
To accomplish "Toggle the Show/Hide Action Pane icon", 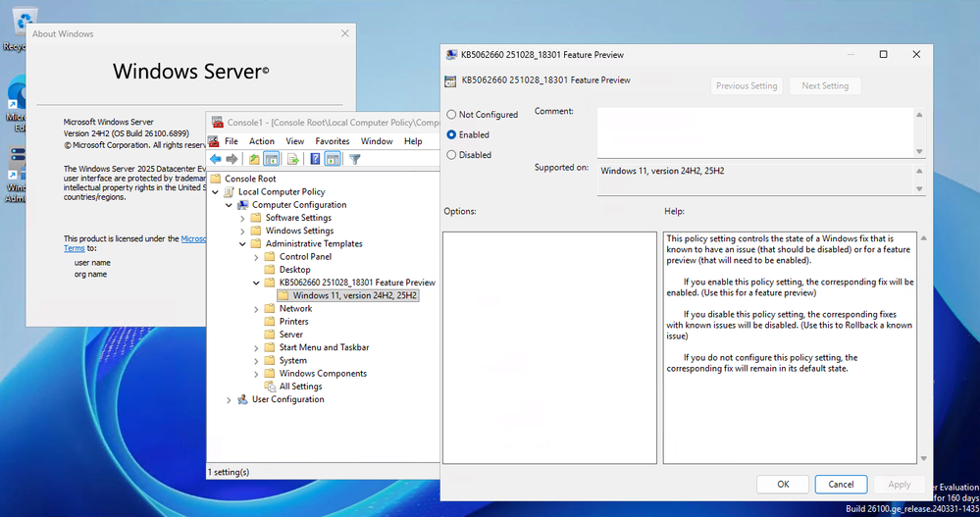I will (x=334, y=159).
